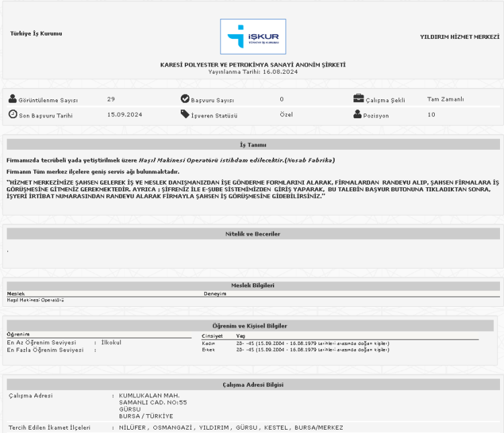Click the Kadın row in gender table
This screenshot has height=433, width=504.
point(208,343)
